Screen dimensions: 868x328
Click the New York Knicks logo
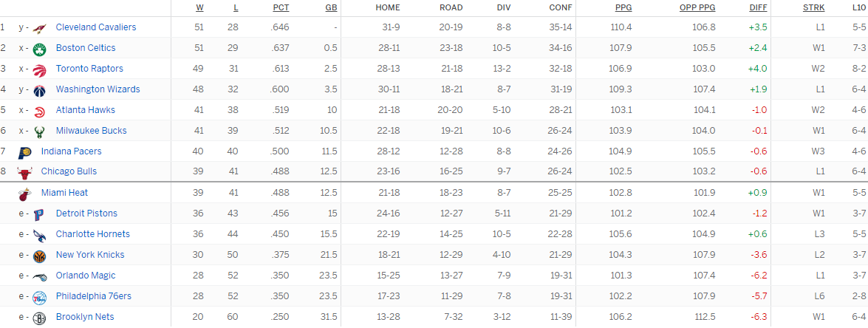40,256
